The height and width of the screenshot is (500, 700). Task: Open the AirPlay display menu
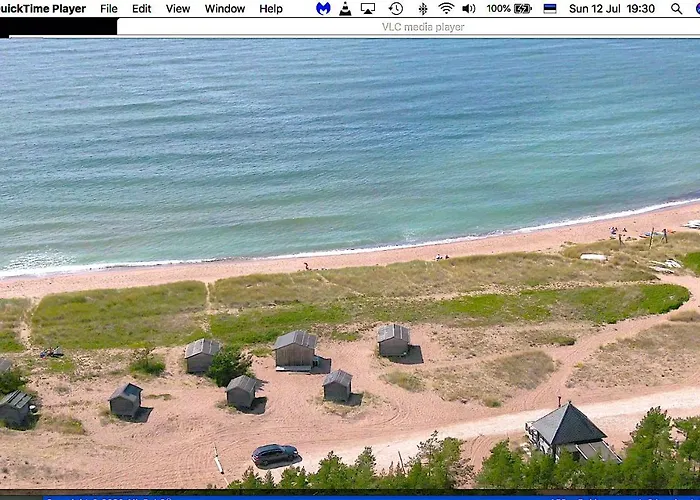coord(368,9)
